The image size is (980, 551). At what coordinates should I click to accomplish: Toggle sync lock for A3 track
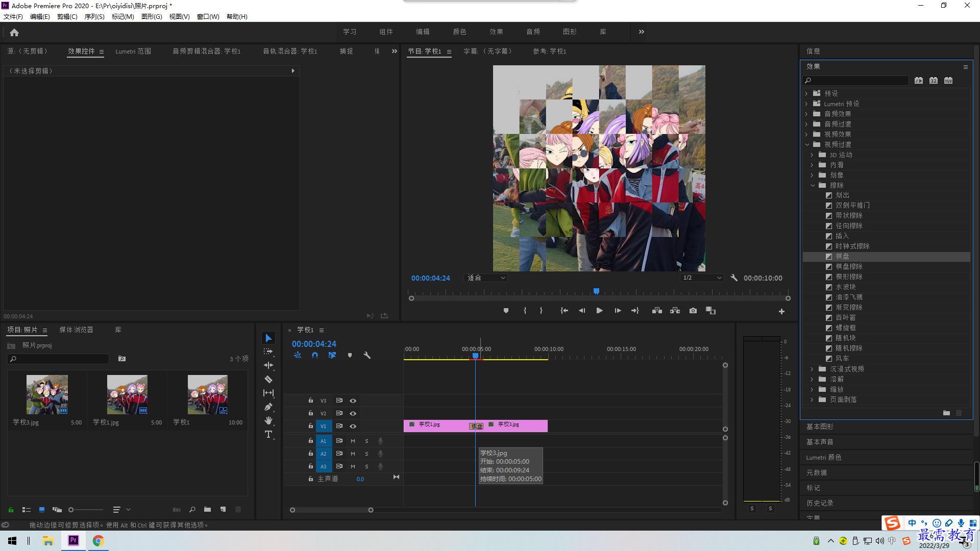[339, 466]
